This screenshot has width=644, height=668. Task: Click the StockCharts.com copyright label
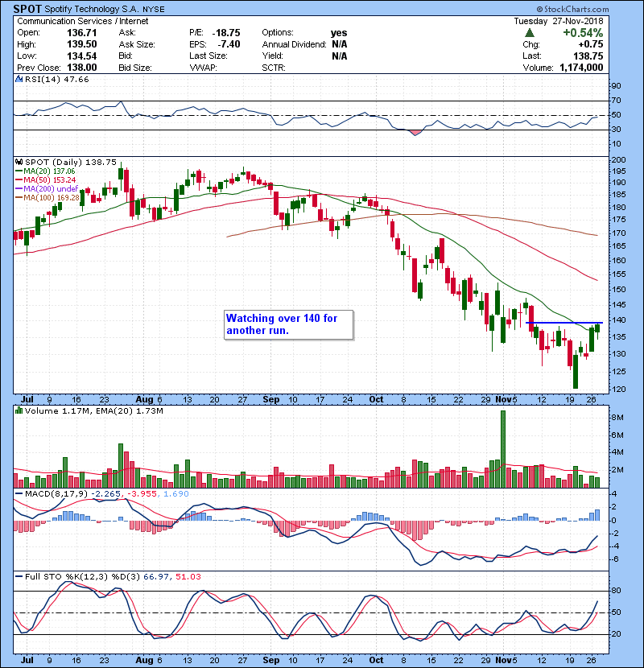tap(573, 9)
